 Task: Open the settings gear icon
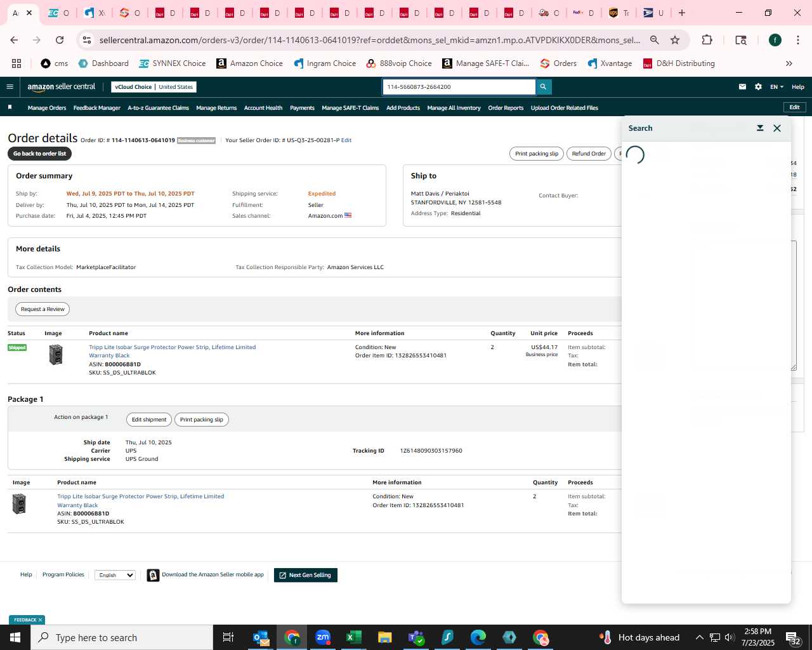pos(758,87)
